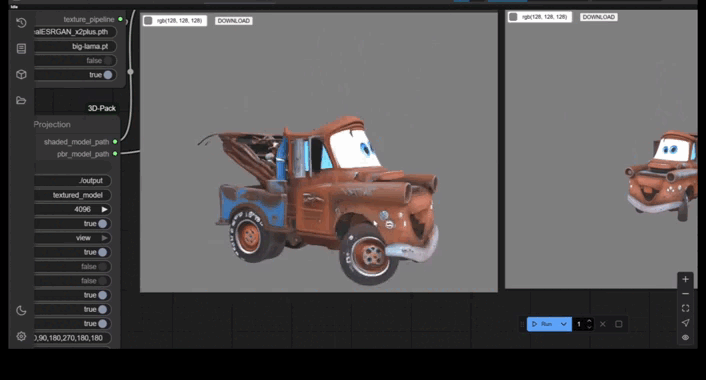
Task: Click the shaded_model_path green output dot
Action: click(x=115, y=142)
